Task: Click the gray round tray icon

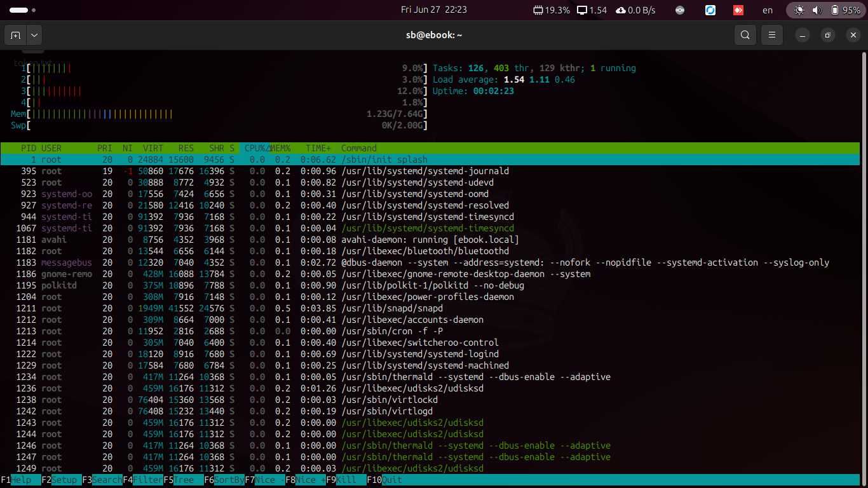Action: click(680, 10)
